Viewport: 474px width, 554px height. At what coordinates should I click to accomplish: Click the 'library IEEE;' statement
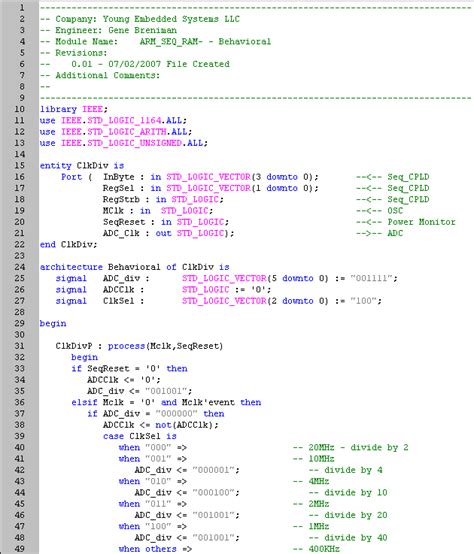coord(73,109)
